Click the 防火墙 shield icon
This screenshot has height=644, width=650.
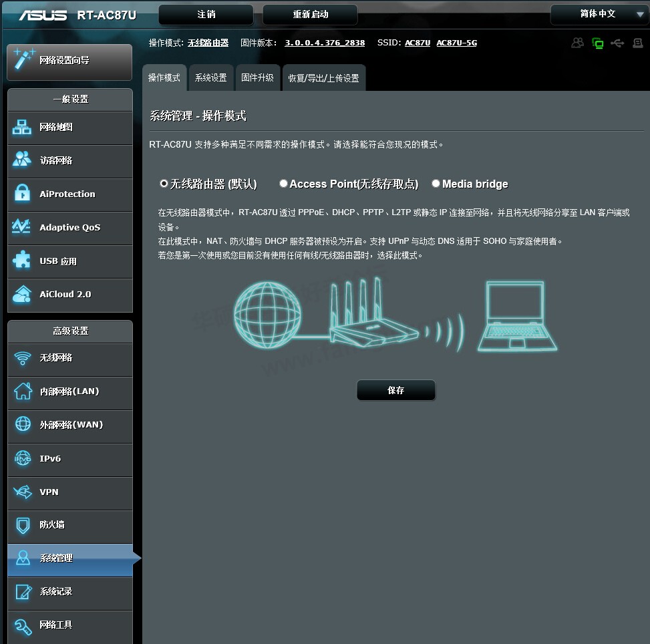coord(23,525)
